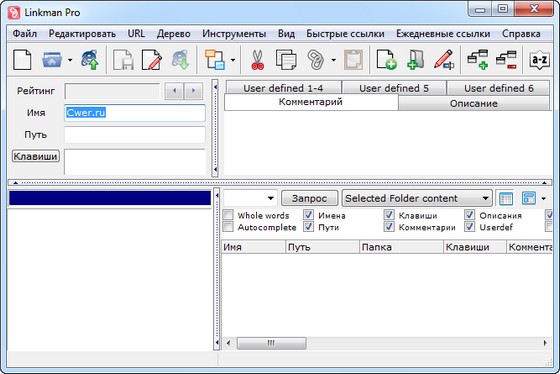Viewport: 560px width, 374px height.
Task: Click the new blank document icon
Action: point(22,60)
